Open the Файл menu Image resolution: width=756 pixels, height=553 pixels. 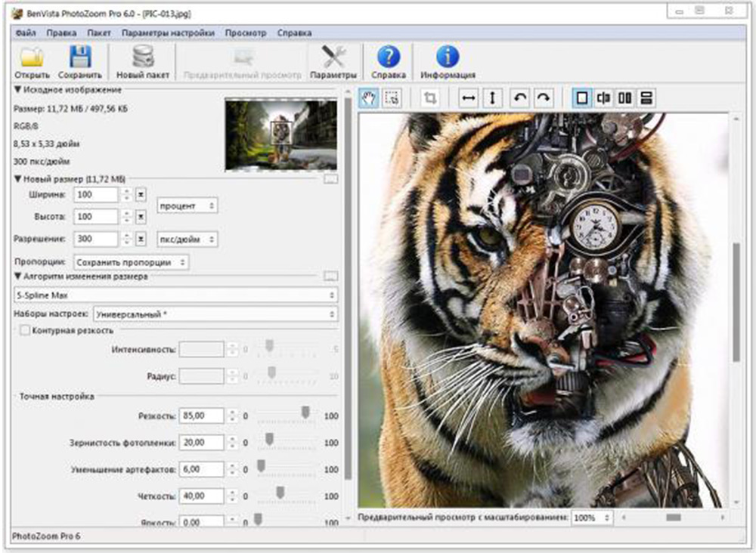(x=26, y=32)
